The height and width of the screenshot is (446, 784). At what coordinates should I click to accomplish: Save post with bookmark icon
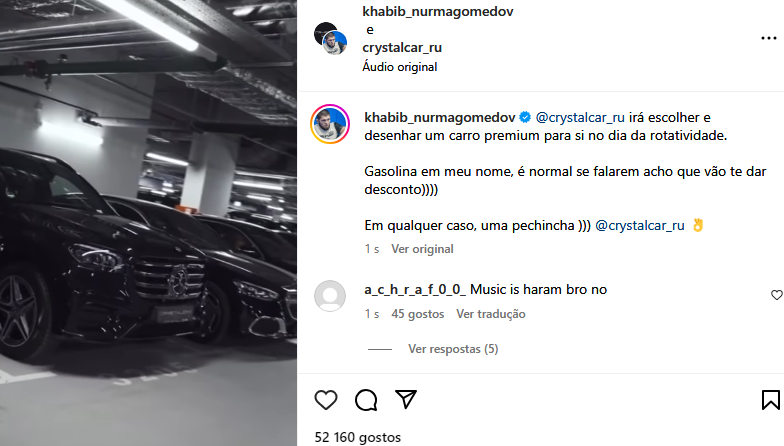tap(770, 400)
